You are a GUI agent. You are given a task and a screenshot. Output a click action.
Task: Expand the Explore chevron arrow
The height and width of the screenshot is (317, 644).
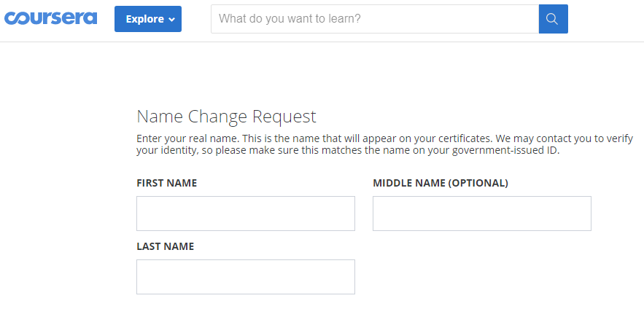tap(171, 19)
